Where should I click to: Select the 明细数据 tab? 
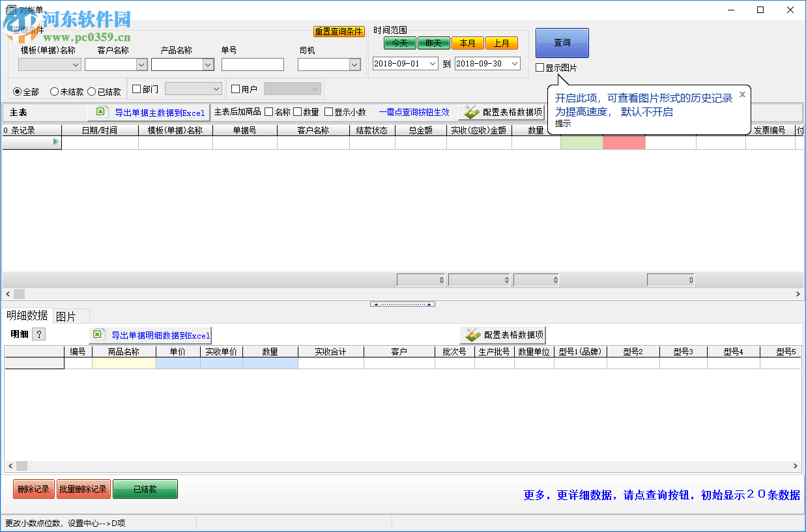(x=27, y=316)
